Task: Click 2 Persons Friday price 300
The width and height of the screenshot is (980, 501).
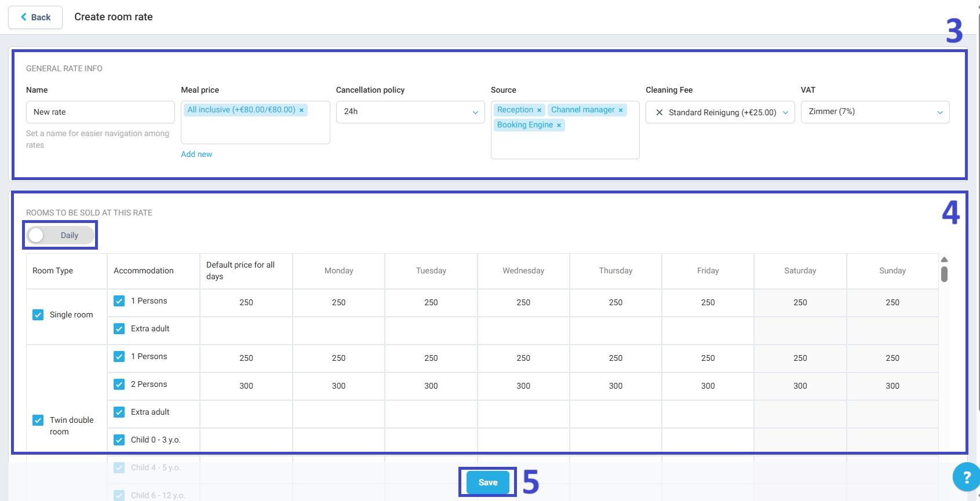Action: (x=708, y=386)
